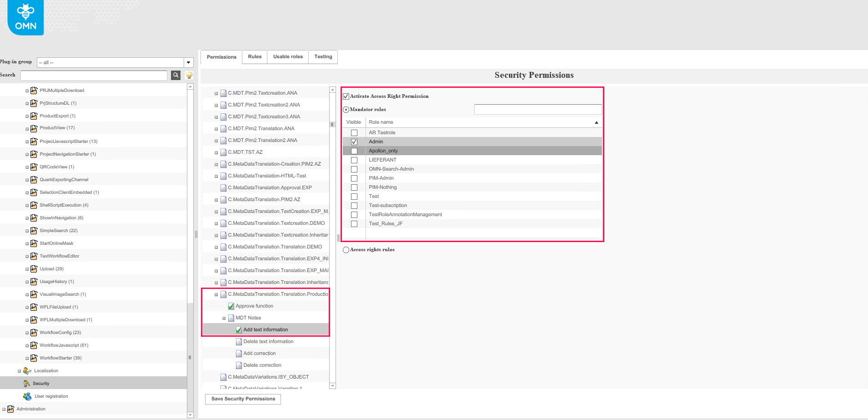Enable the Visible checkbox for LIEFERANT role
868x420 pixels.
tap(354, 160)
